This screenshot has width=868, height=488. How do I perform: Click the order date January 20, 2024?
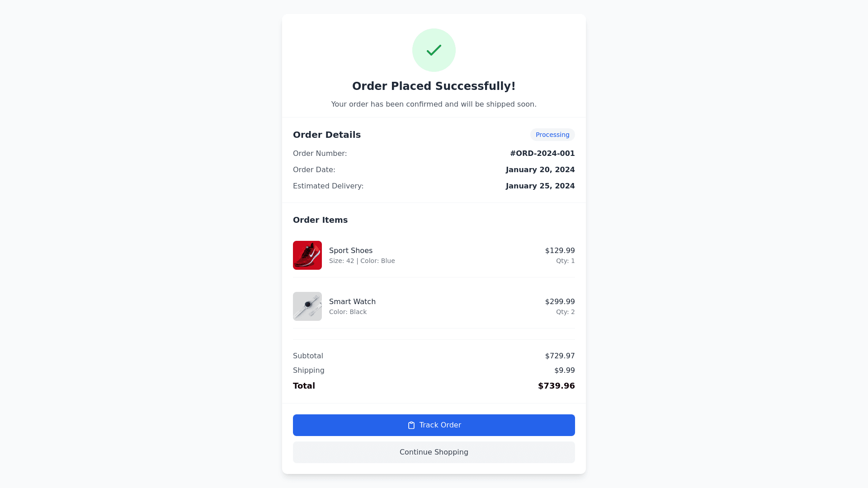pyautogui.click(x=540, y=170)
